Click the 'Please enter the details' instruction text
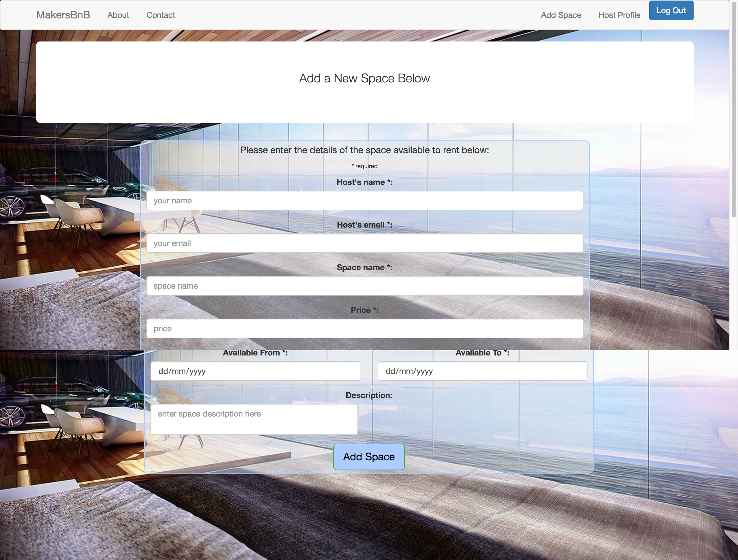The width and height of the screenshot is (738, 560). 365,150
